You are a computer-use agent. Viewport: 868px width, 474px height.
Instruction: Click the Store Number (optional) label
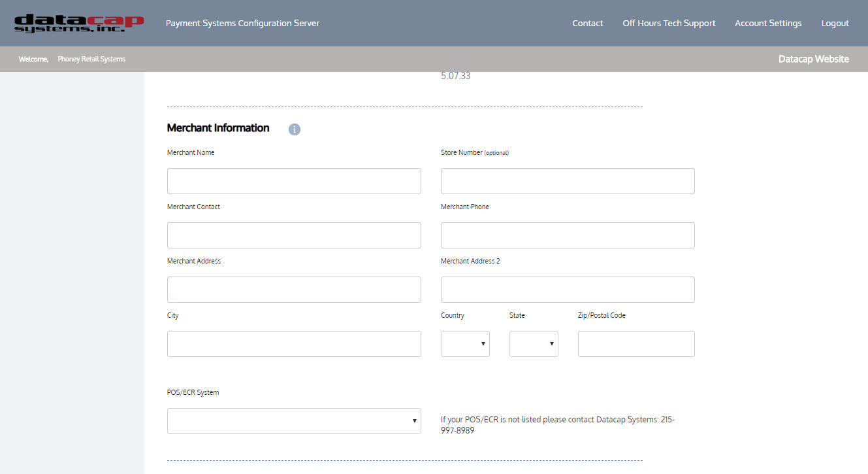[x=475, y=152]
